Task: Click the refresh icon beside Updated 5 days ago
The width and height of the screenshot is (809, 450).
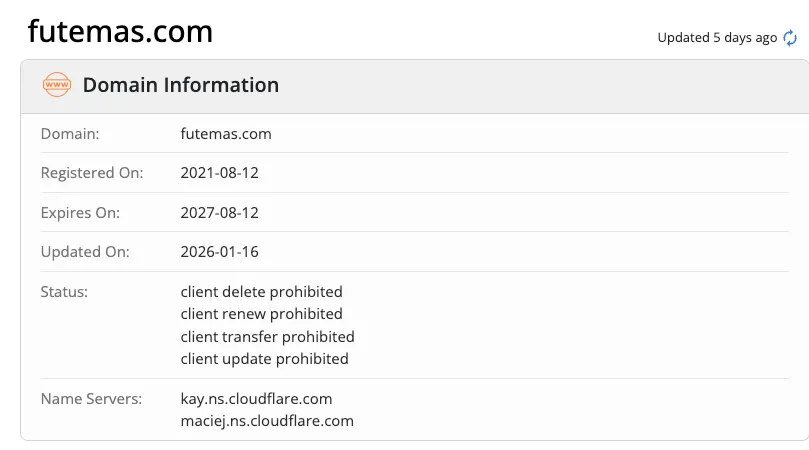Action: 790,38
